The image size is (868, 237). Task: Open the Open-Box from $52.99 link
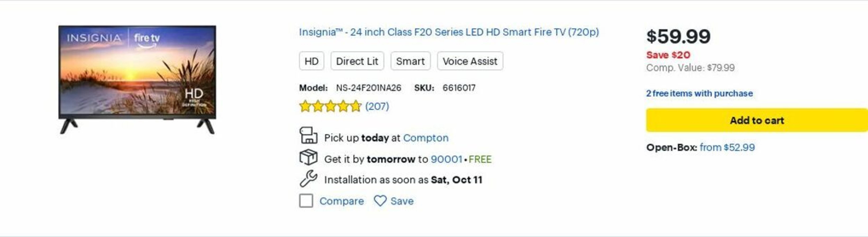[727, 147]
